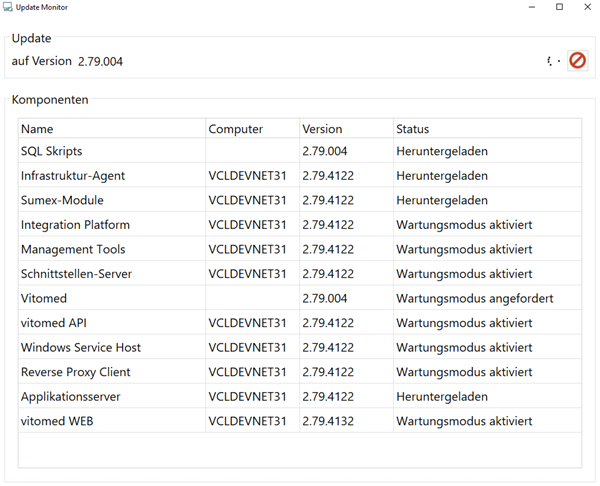Select the Sumex-Module row name
The height and width of the screenshot is (486, 600).
click(62, 200)
